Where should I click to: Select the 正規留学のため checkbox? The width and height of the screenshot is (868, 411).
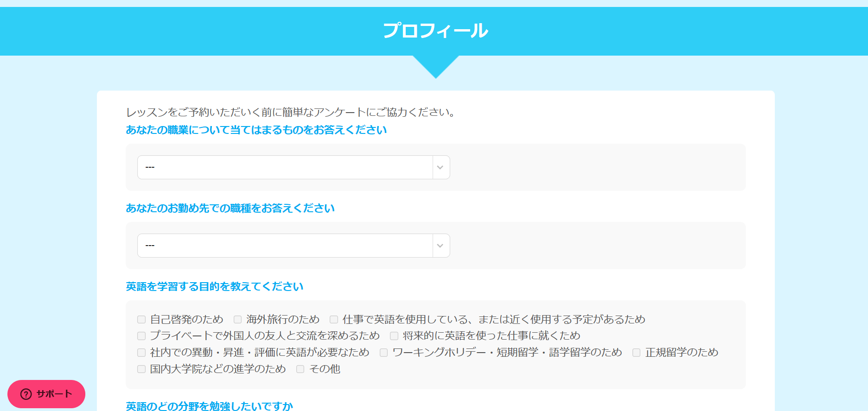[x=637, y=353]
